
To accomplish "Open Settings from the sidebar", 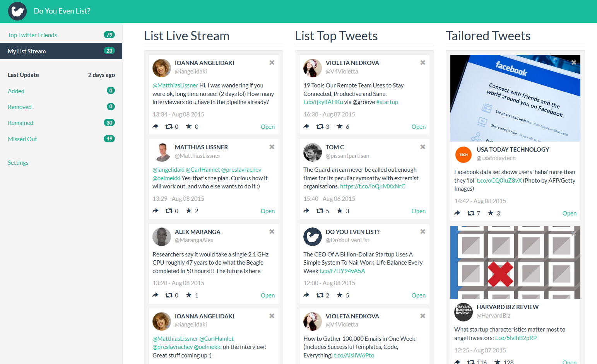I will pyautogui.click(x=18, y=162).
